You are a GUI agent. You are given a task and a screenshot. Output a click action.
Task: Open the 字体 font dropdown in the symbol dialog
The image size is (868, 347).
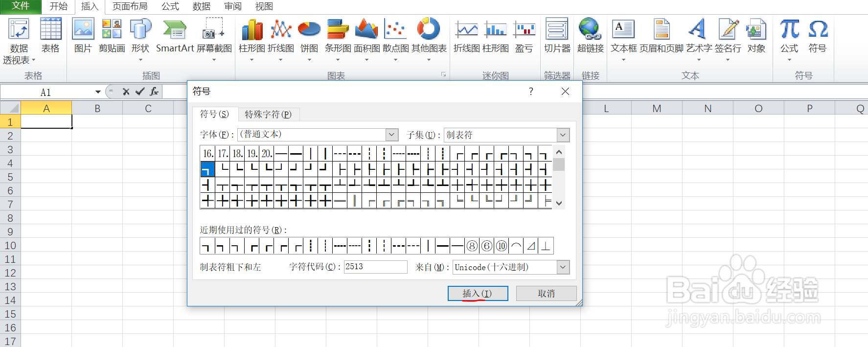click(x=391, y=135)
